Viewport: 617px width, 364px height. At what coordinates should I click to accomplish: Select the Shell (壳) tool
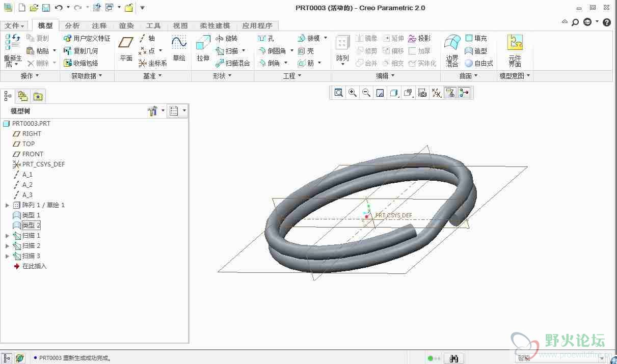(306, 51)
